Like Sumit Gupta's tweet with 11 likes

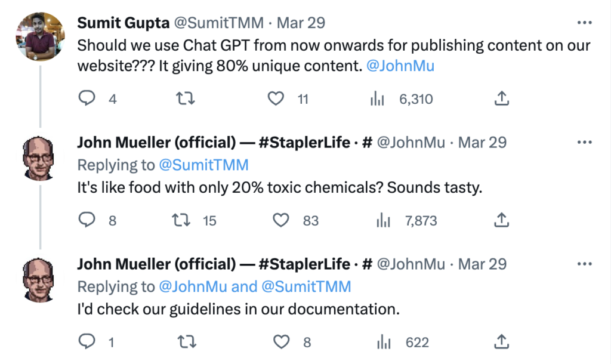[x=276, y=98]
